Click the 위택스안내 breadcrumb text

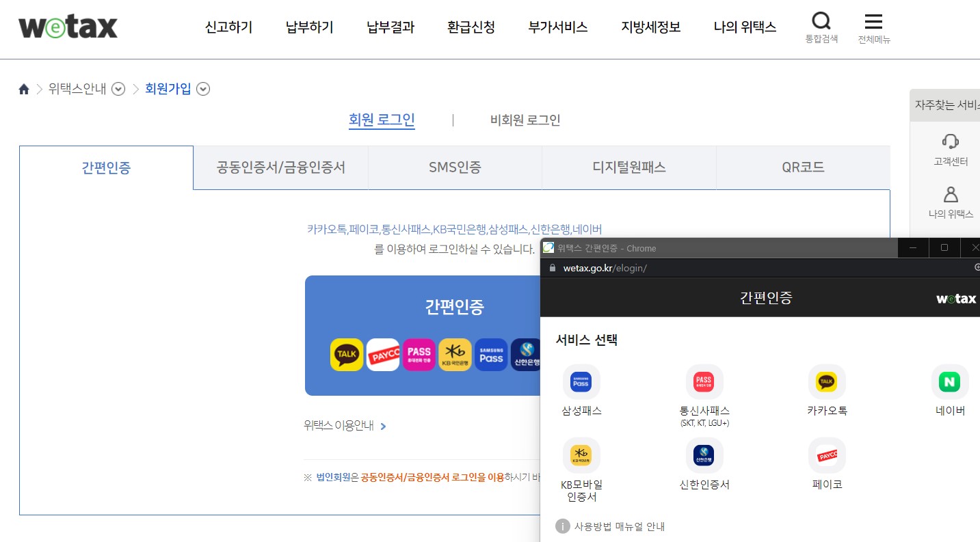pyautogui.click(x=77, y=89)
